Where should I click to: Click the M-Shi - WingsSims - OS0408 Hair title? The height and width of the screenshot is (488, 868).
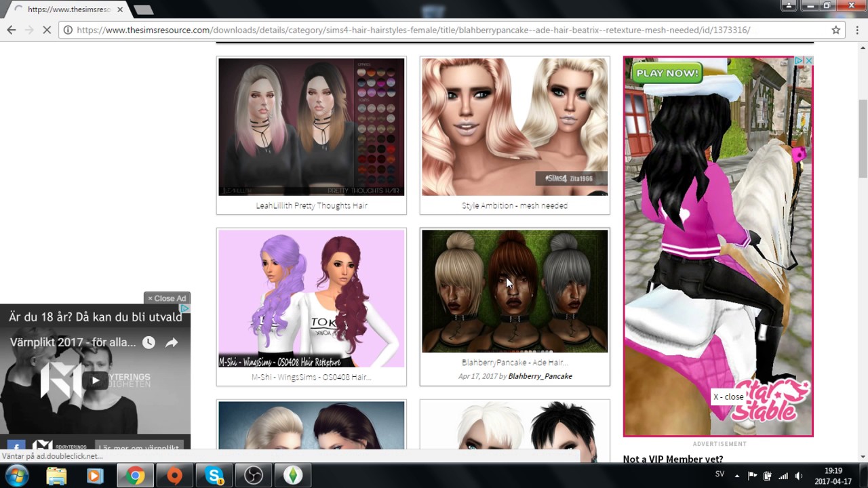[x=311, y=377]
